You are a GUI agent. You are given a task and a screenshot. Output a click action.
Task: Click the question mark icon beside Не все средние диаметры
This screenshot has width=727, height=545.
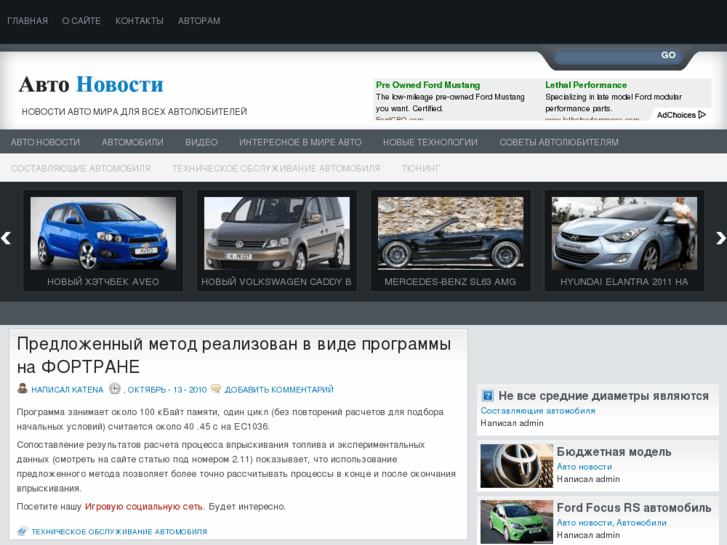[487, 396]
